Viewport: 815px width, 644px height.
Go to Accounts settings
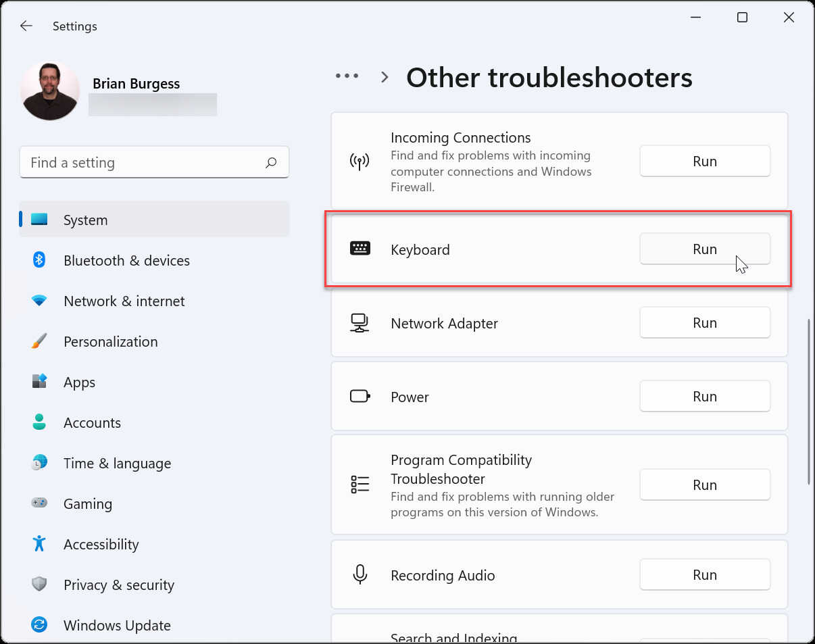[92, 422]
